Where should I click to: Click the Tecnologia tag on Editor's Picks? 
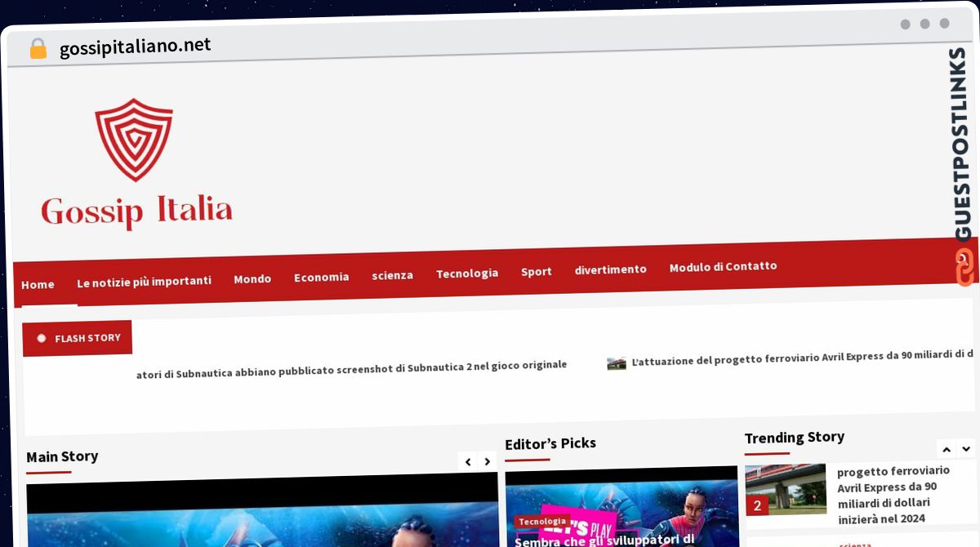(x=543, y=522)
